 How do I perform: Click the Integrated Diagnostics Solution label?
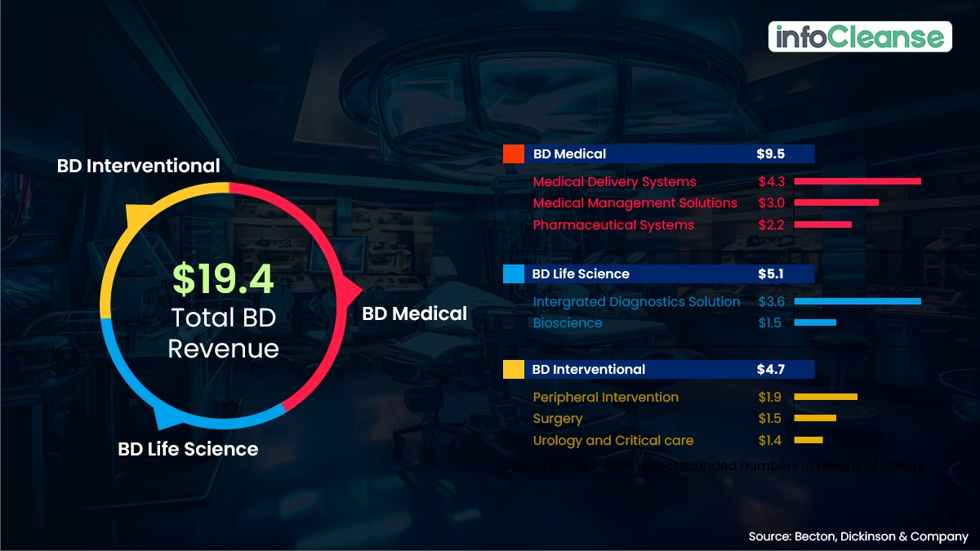pyautogui.click(x=636, y=302)
